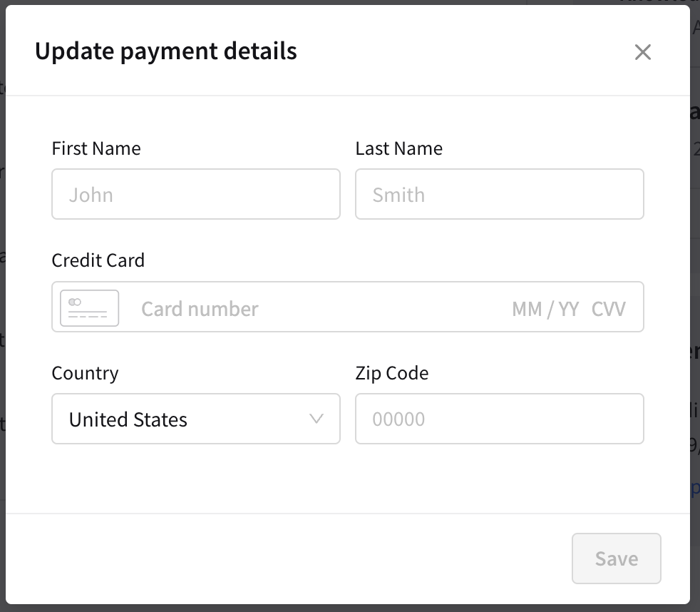The image size is (700, 612).
Task: Select the MM / YY expiry field
Action: (x=545, y=309)
